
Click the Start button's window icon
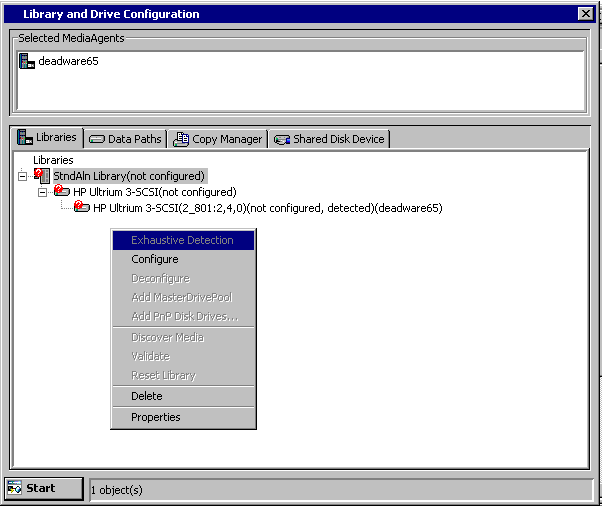pyautogui.click(x=15, y=488)
